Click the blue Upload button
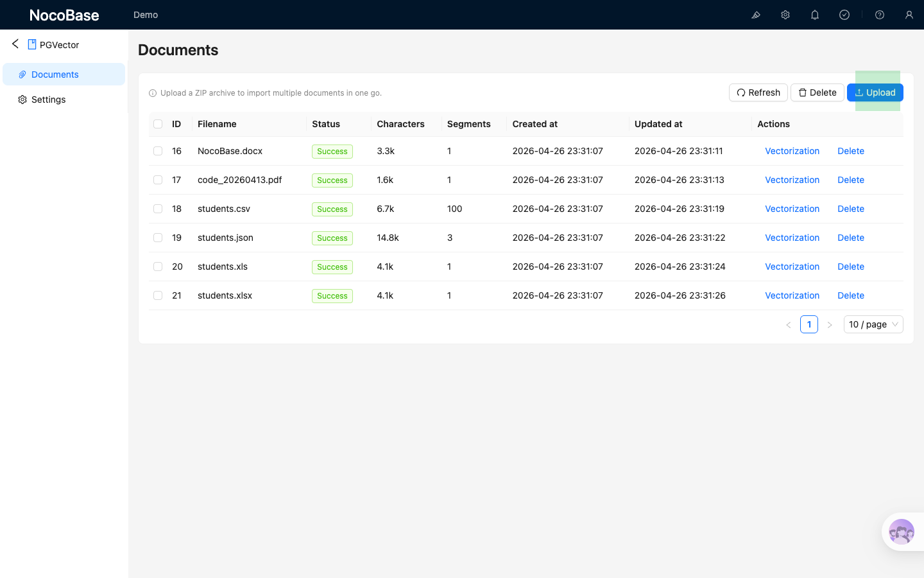This screenshot has width=924, height=578. pos(875,92)
